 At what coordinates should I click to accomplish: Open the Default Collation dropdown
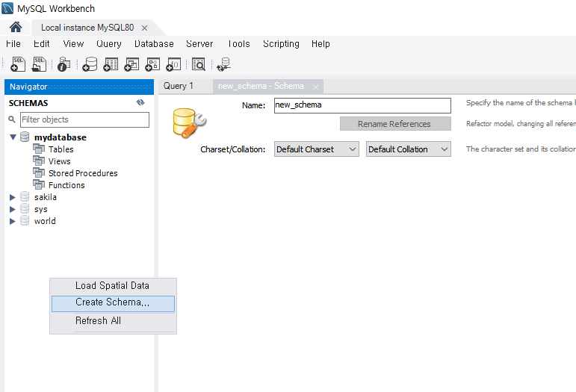tap(408, 149)
